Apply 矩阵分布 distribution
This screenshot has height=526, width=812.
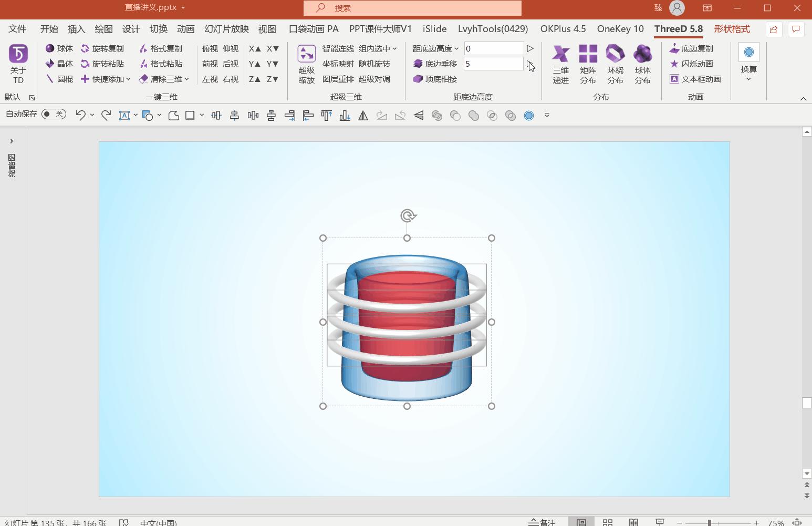588,63
